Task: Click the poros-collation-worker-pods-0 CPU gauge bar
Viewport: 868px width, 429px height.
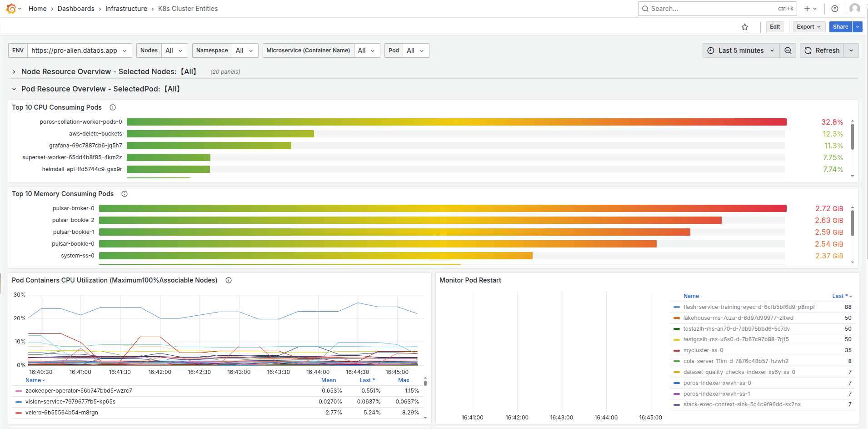Action: tap(456, 122)
